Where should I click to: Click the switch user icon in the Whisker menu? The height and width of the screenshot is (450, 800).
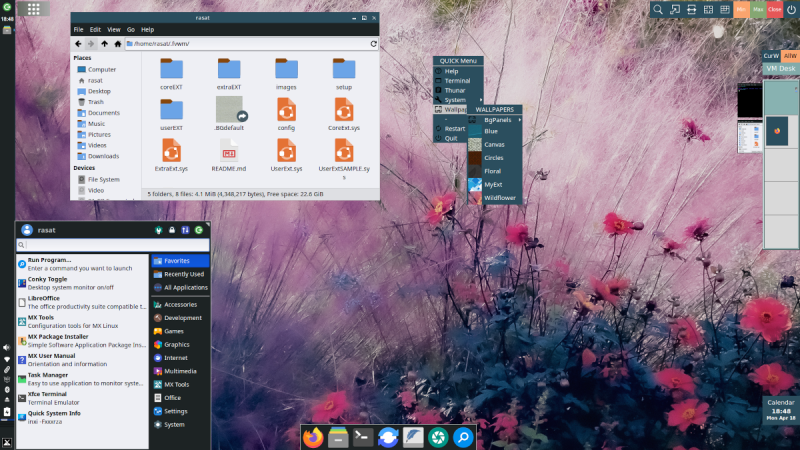click(185, 230)
